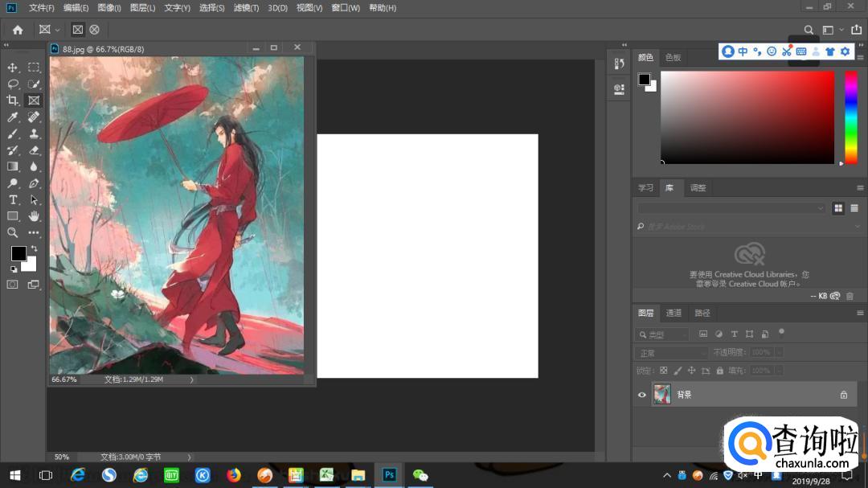Select the Lasso tool
Viewport: 868px width, 488px height.
pyautogui.click(x=12, y=84)
